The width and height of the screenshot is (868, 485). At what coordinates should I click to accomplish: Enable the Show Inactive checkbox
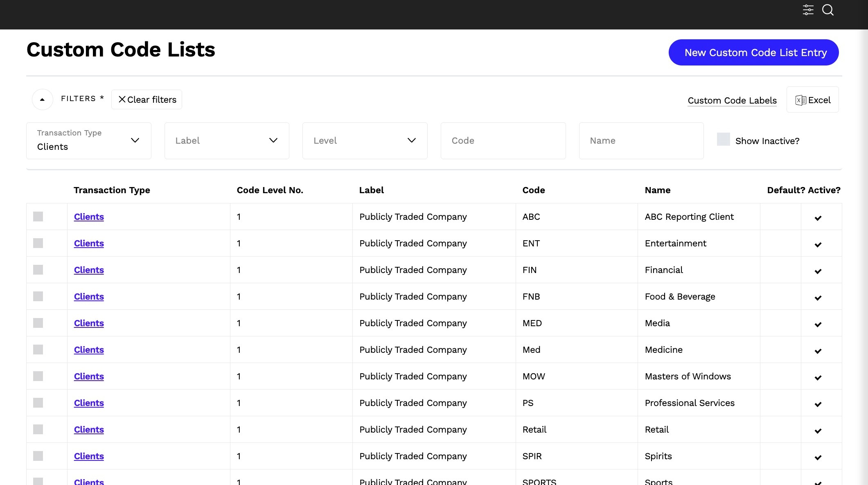pos(723,139)
